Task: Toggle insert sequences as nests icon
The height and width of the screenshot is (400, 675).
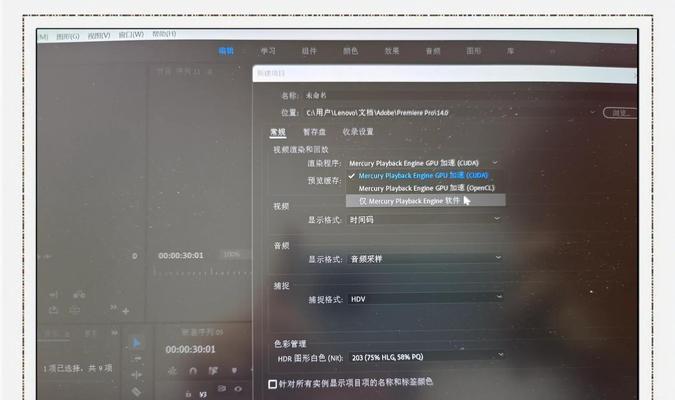Action: 173,371
